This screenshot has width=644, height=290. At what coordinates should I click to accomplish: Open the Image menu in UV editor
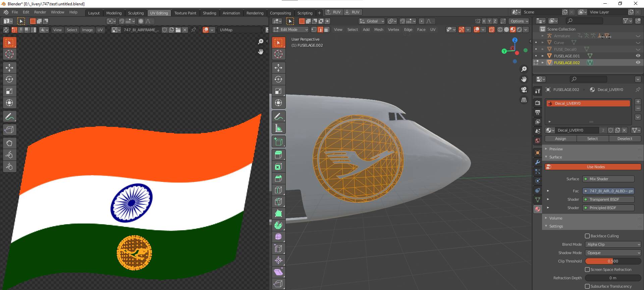tap(87, 30)
